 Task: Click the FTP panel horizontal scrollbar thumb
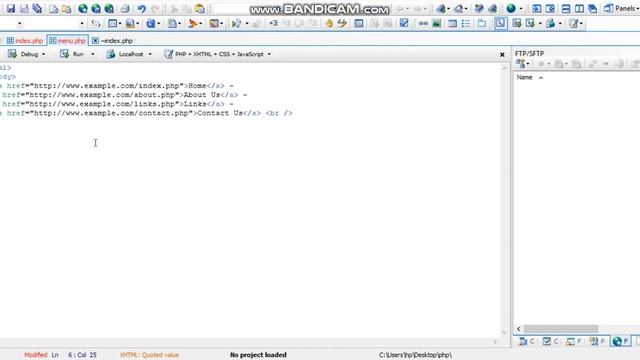tap(561, 329)
